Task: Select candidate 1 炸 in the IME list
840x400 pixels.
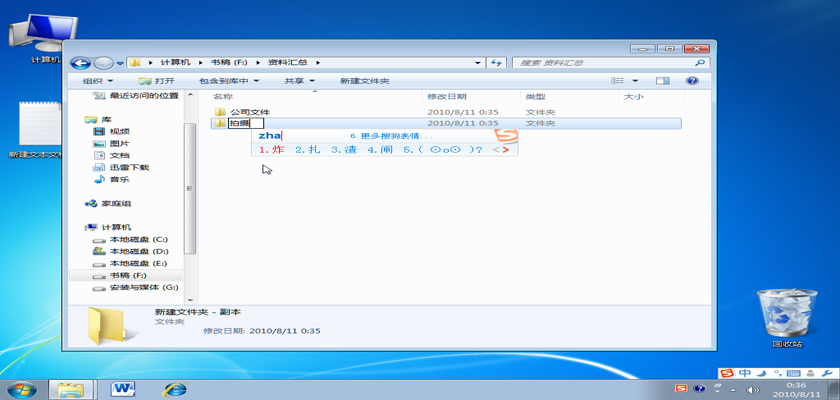Action: [x=271, y=150]
